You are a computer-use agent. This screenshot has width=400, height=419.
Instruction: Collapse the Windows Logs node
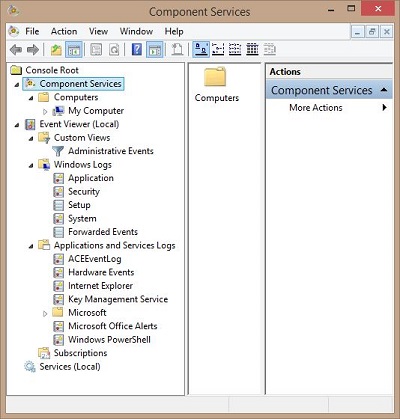(31, 165)
